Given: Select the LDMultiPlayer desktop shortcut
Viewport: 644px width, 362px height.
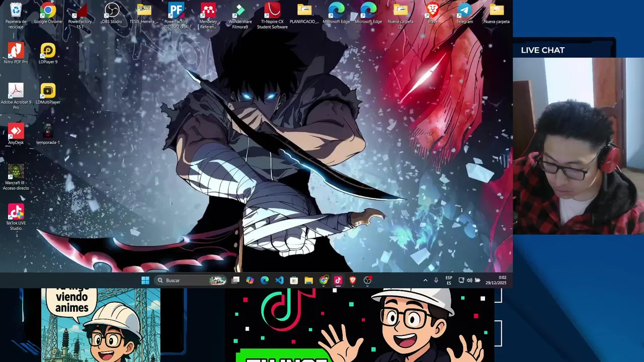Looking at the screenshot, I should click(x=48, y=94).
